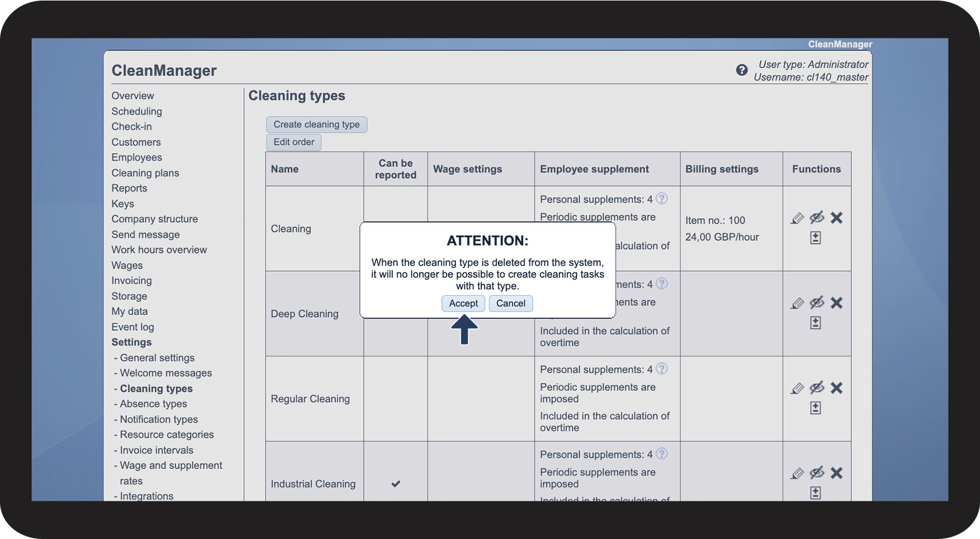Open the info icon beside Regular Cleaning personal supplements
The height and width of the screenshot is (539, 980).
coord(662,369)
